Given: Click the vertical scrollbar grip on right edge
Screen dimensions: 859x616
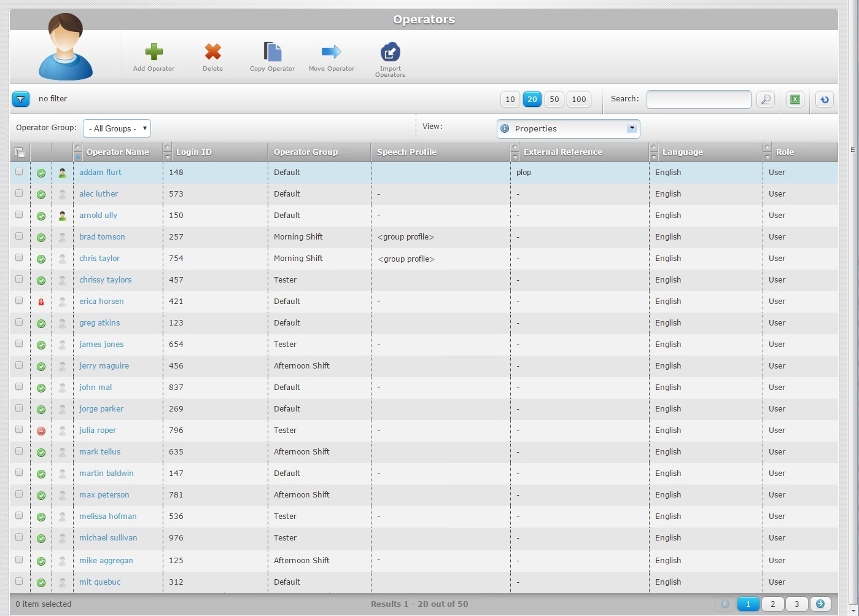Looking at the screenshot, I should click(852, 150).
